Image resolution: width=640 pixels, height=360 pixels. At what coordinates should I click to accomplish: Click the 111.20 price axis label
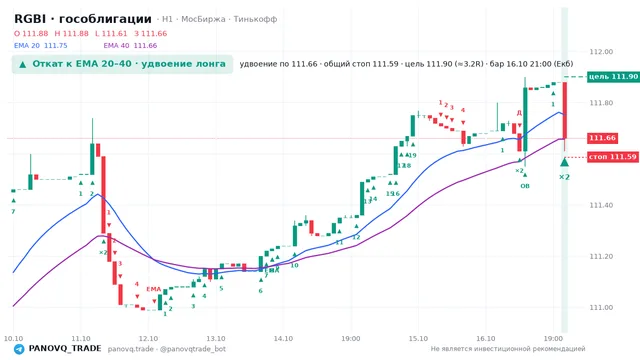[601, 257]
